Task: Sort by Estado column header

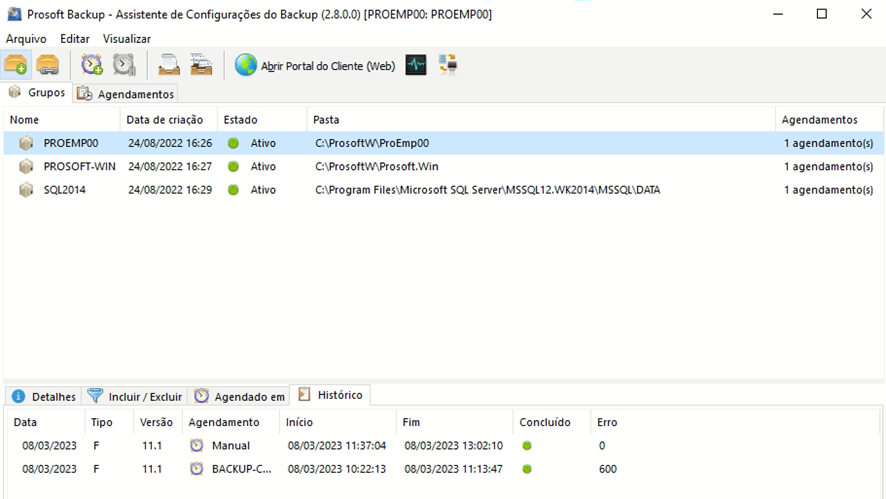Action: (x=262, y=120)
